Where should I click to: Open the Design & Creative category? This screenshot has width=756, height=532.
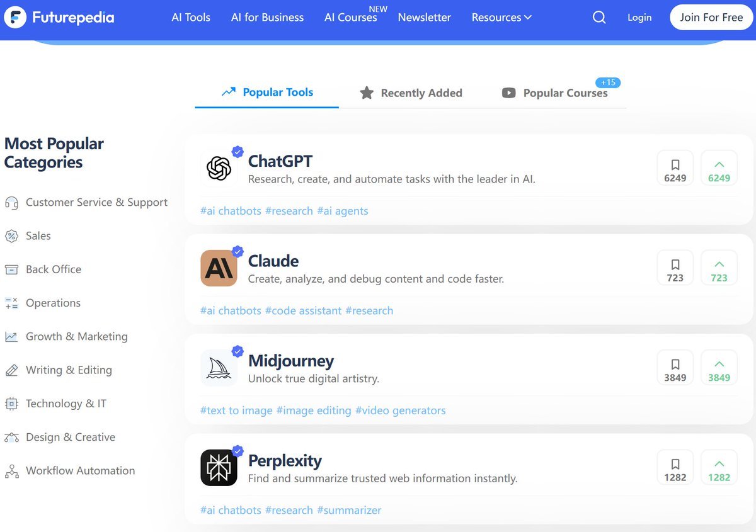[x=71, y=438]
